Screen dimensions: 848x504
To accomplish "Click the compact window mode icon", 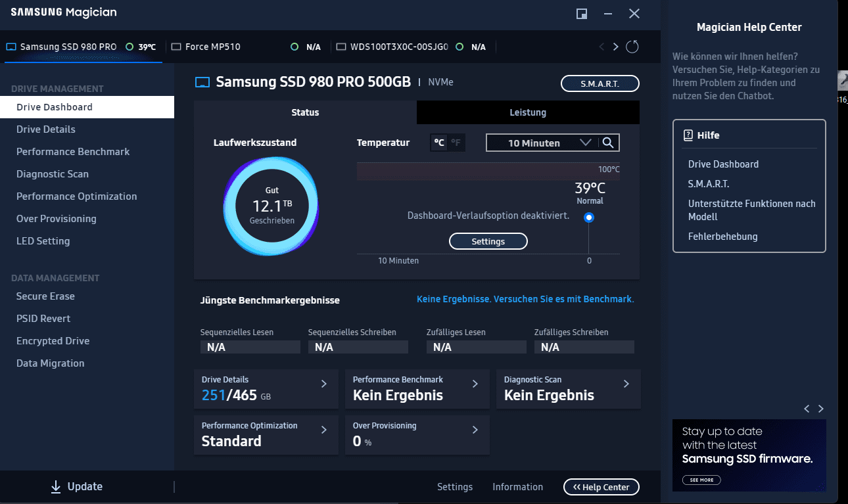I will 582,14.
